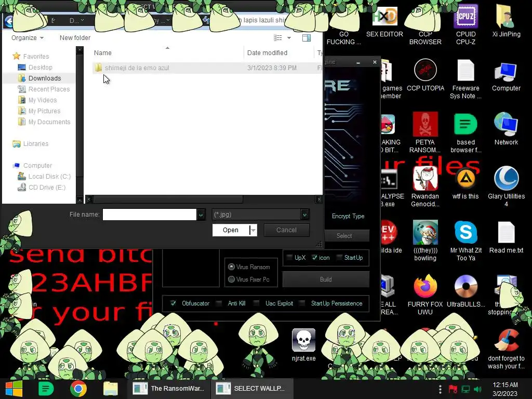The image size is (532, 399).
Task: Uncheck the icon checkbox
Action: [x=314, y=258]
